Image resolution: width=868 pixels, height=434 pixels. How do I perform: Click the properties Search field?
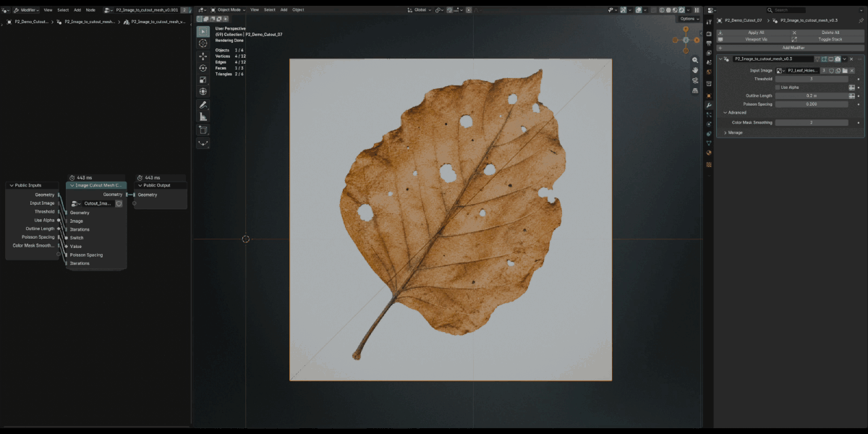pos(786,10)
